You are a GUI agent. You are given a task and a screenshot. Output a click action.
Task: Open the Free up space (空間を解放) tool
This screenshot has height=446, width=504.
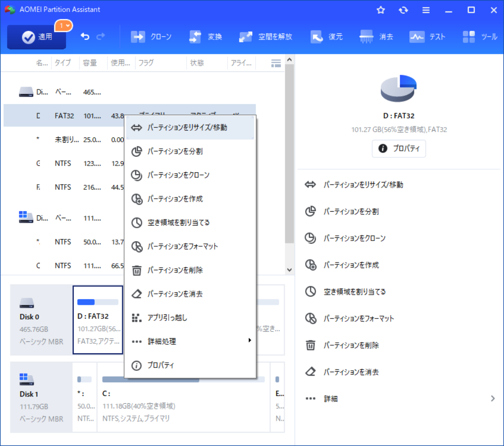coord(266,37)
